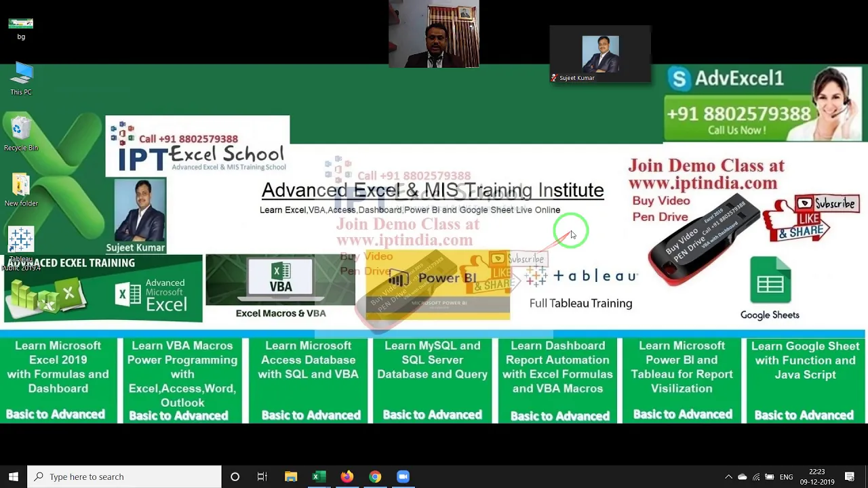The width and height of the screenshot is (868, 488).
Task: Open Cortana from the taskbar
Action: (235, 476)
